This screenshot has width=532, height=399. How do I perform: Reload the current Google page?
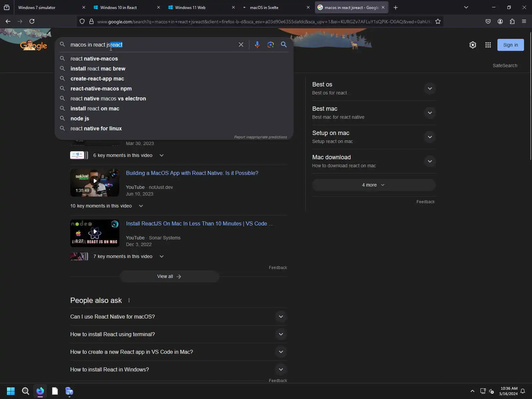point(32,21)
